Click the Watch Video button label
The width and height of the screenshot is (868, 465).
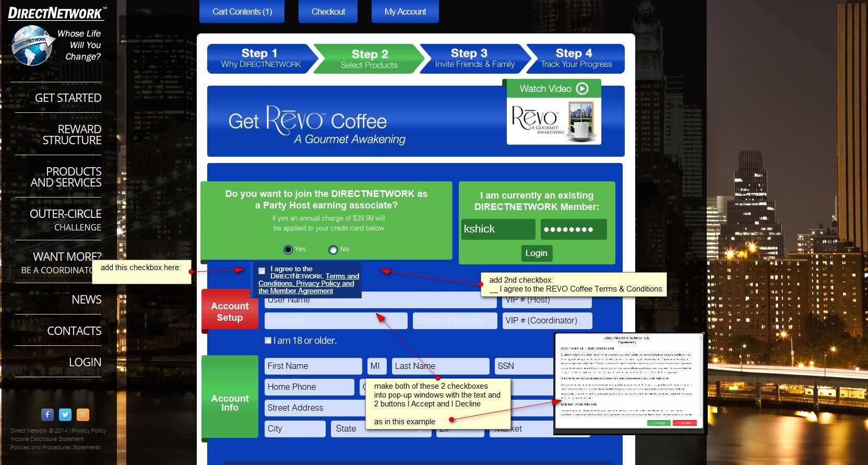(545, 89)
